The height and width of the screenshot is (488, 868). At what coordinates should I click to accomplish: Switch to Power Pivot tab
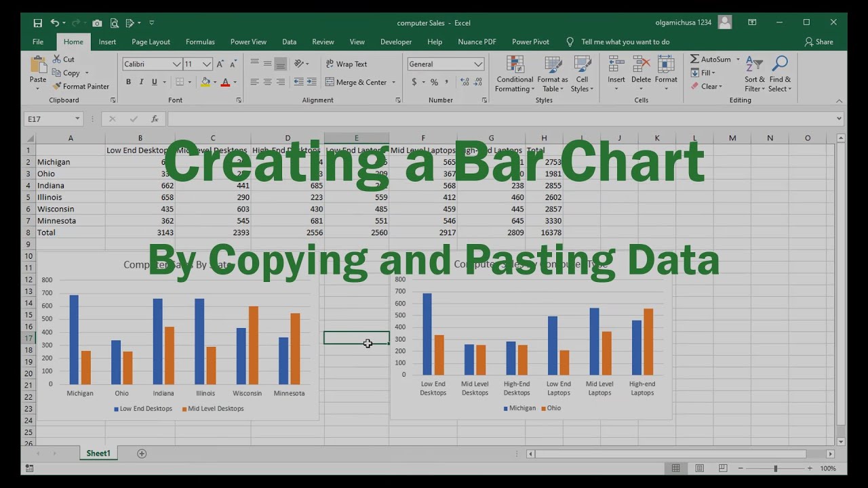pos(530,41)
